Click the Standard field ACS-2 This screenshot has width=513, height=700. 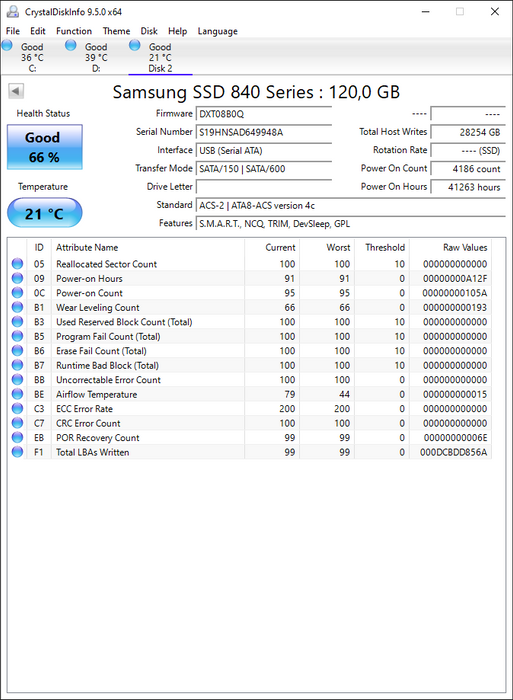350,206
